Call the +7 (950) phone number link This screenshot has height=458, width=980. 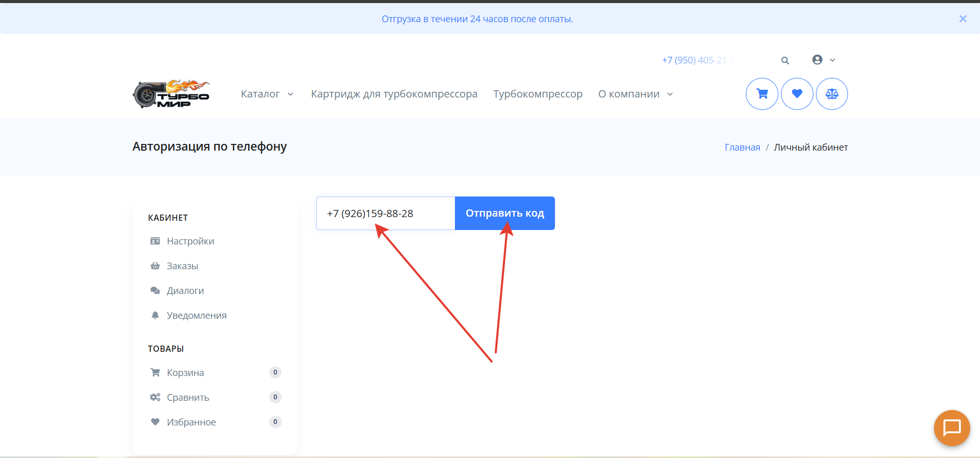pos(698,60)
